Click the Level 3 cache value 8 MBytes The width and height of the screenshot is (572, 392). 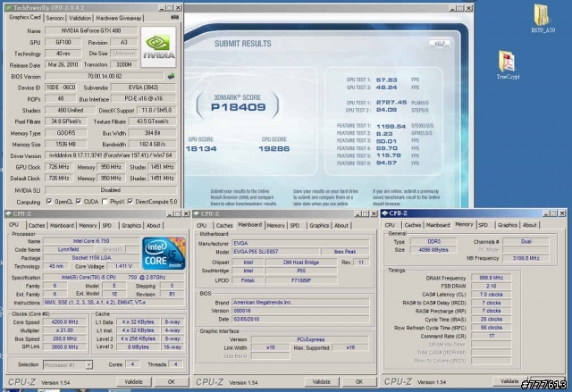(x=139, y=346)
